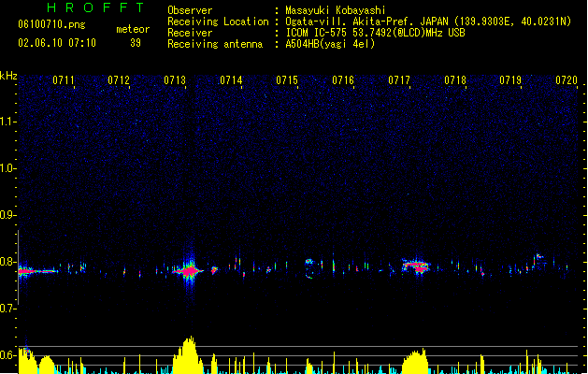The width and height of the screenshot is (588, 374).
Task: Click the date stamp 02.06.10 07:10
Action: [57, 43]
